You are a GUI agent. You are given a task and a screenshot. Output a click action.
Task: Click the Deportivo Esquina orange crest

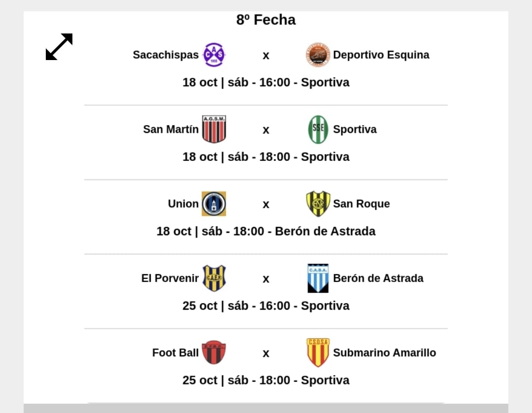(317, 55)
